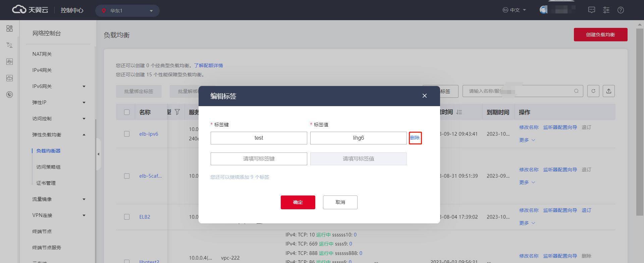Click the user avatar in header
This screenshot has width=644, height=263.
[543, 10]
